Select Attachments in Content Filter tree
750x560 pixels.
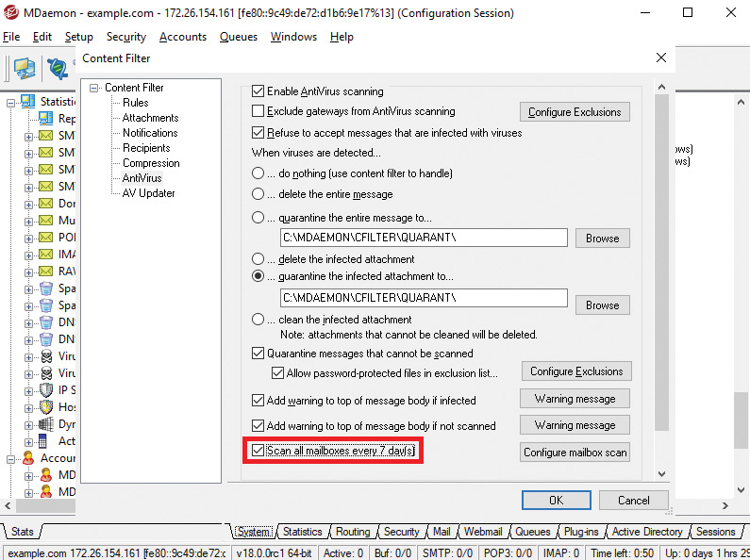[x=150, y=118]
